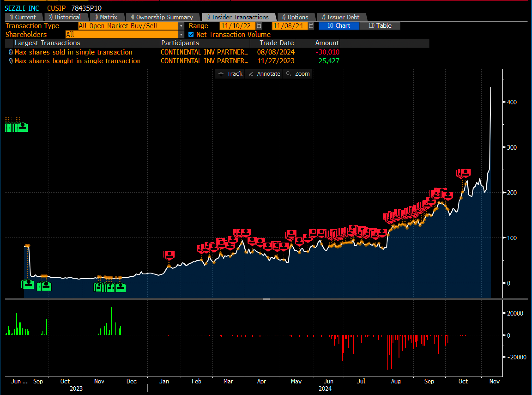
Task: Open Max shares sold in single transaction row
Action: [x=73, y=52]
